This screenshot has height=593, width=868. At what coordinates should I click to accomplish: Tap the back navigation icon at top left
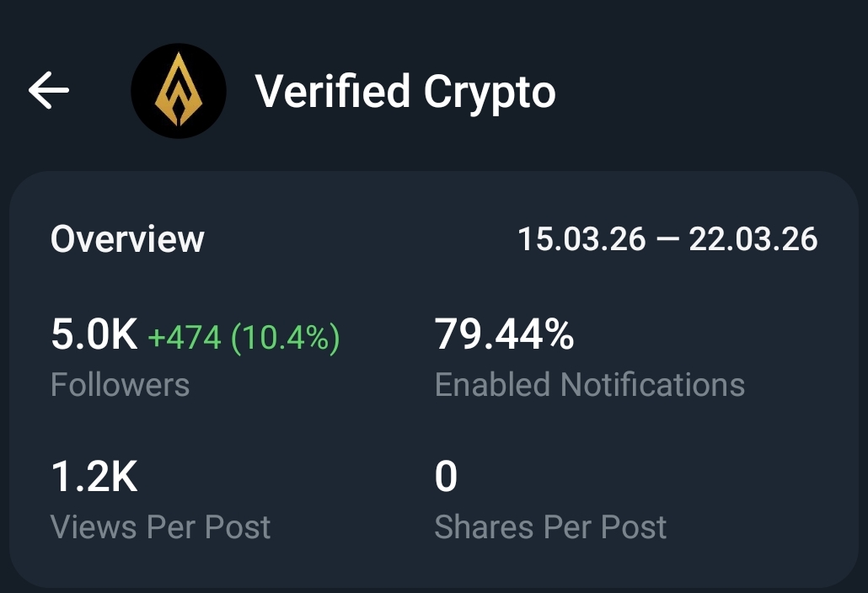pos(48,90)
